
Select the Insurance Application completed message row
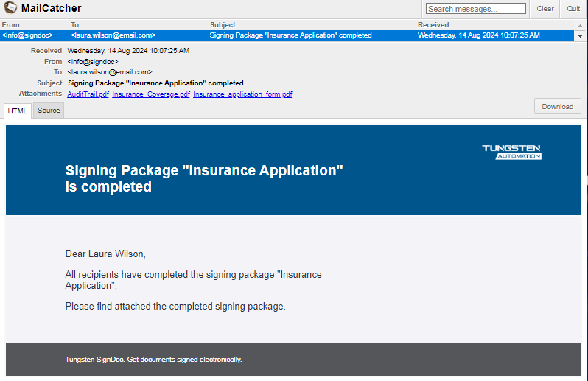point(290,35)
